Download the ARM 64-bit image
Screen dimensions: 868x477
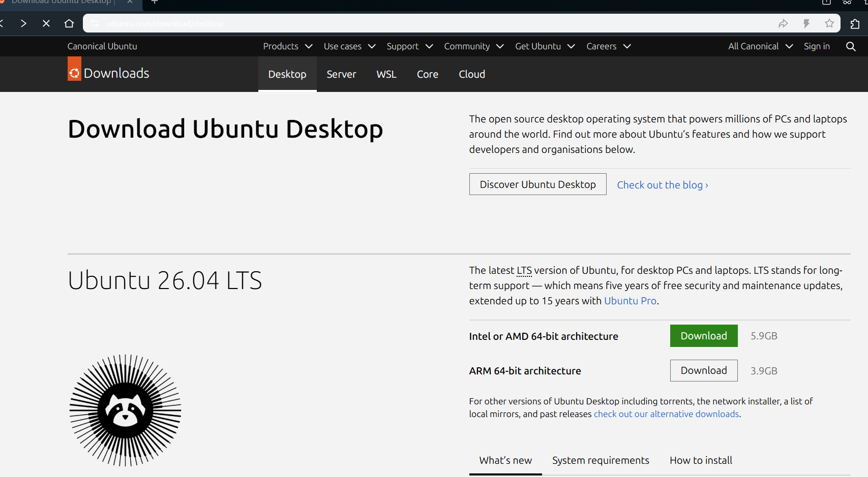[704, 370]
